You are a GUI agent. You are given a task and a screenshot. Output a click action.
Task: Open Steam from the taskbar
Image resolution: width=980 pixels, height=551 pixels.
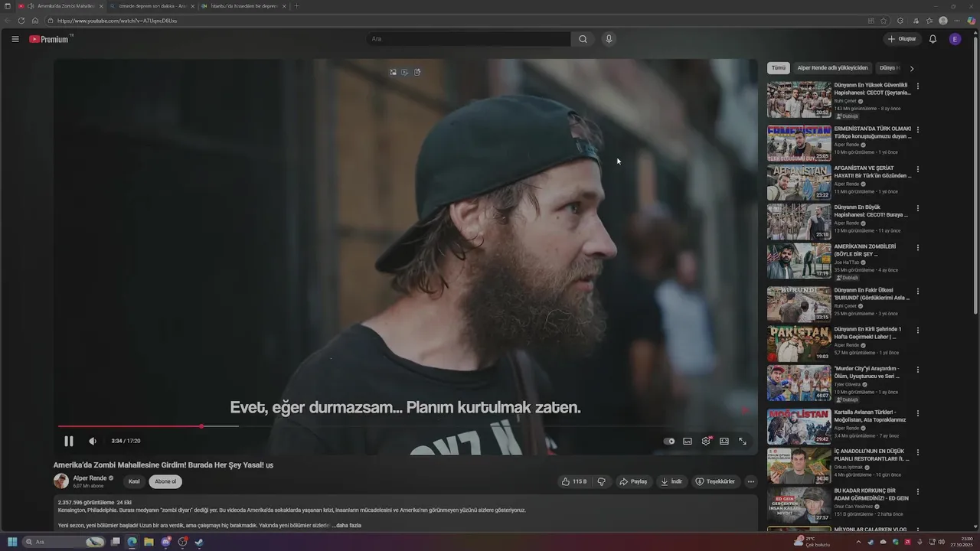click(199, 542)
